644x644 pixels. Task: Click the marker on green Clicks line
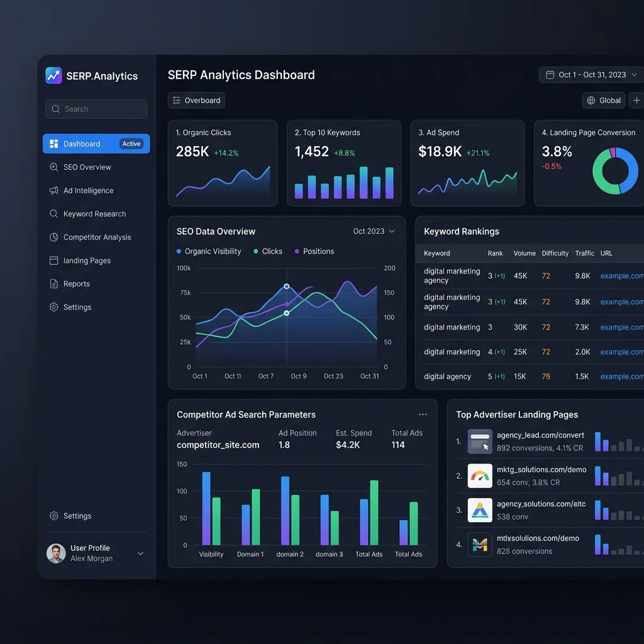click(x=287, y=313)
